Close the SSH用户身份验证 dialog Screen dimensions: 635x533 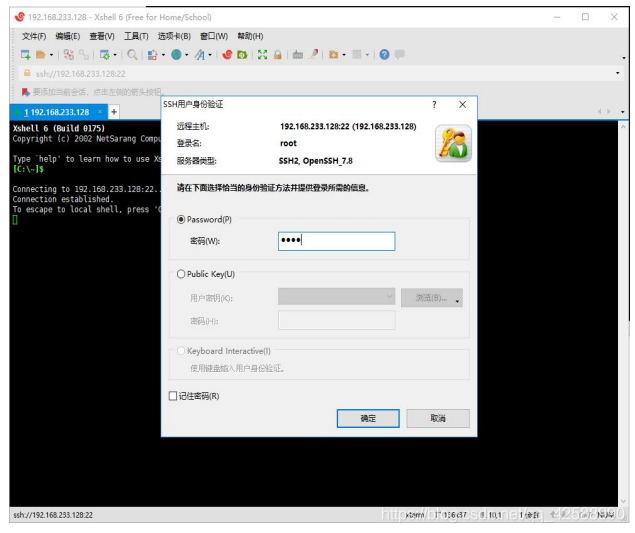(462, 105)
